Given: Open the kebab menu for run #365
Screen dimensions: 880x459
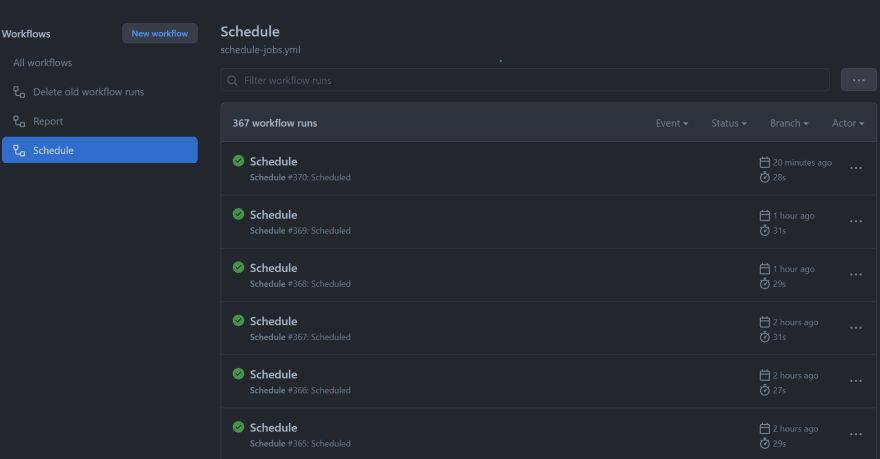Looking at the screenshot, I should [x=855, y=434].
